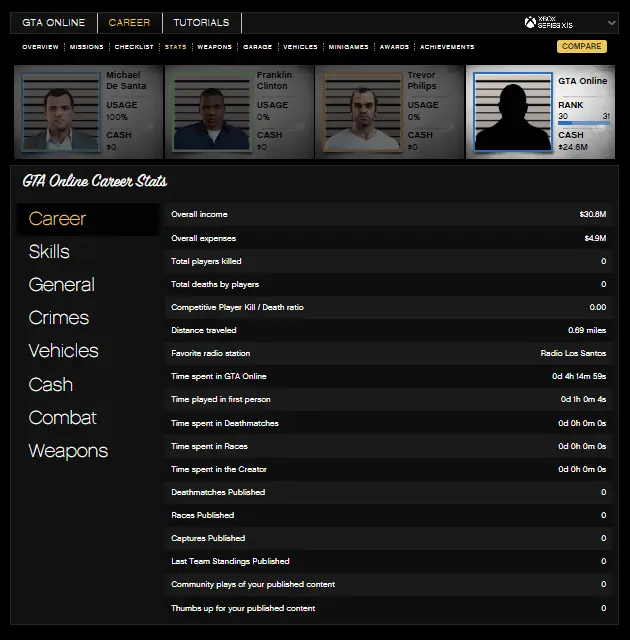
Task: Click Time spent in Deathmatches row
Action: (x=389, y=423)
